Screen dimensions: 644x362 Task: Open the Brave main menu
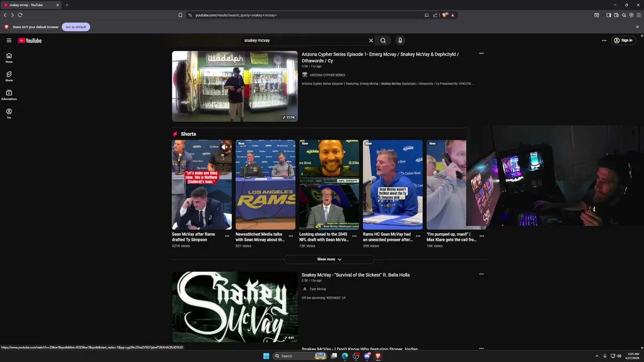click(x=639, y=15)
